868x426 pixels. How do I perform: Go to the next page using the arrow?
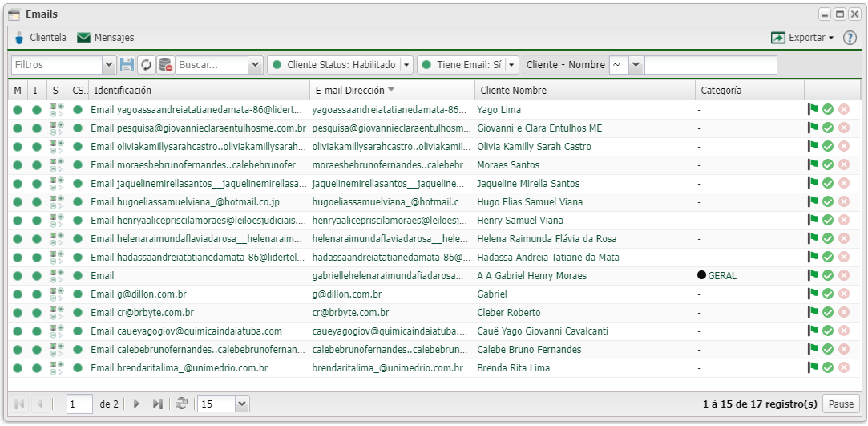point(136,404)
